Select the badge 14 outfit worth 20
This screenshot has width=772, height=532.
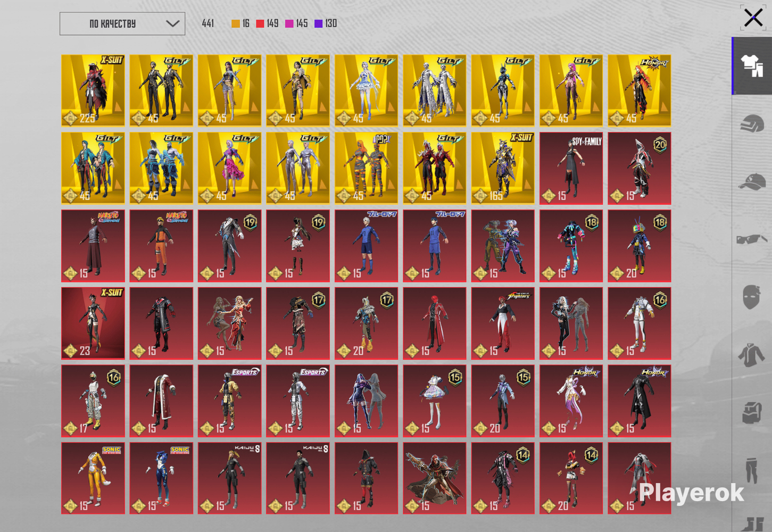[x=571, y=478]
